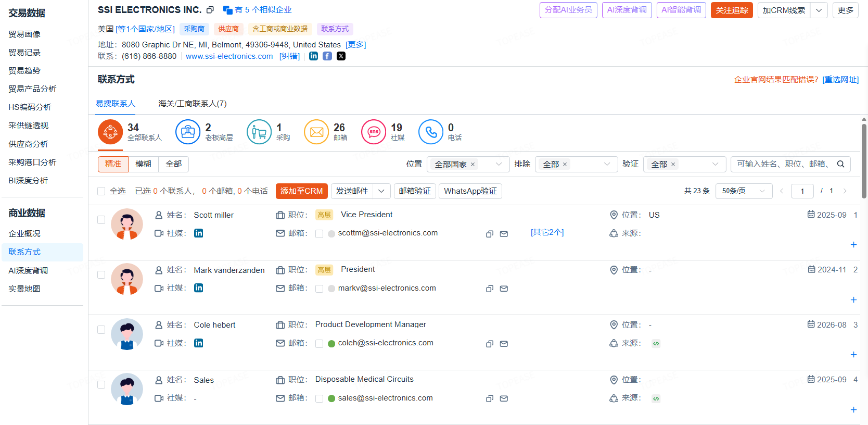Filter by email contacts (26) icon
This screenshot has width=868, height=425.
[x=316, y=132]
